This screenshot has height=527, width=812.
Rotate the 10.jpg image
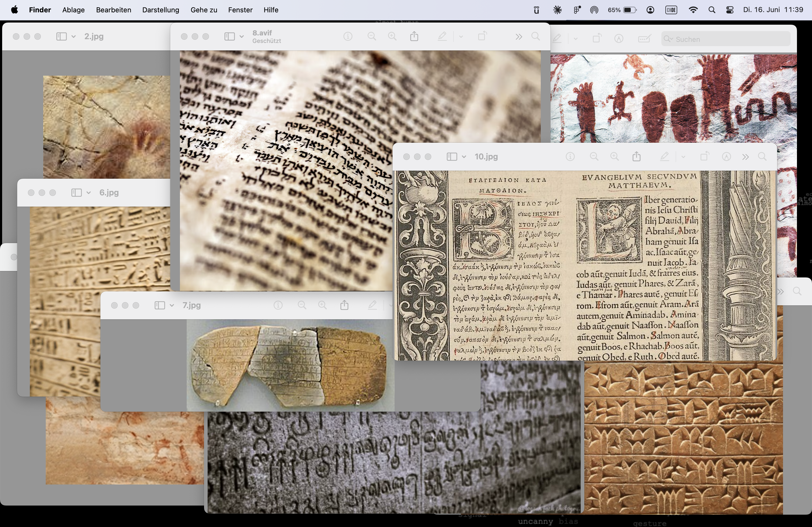click(705, 156)
